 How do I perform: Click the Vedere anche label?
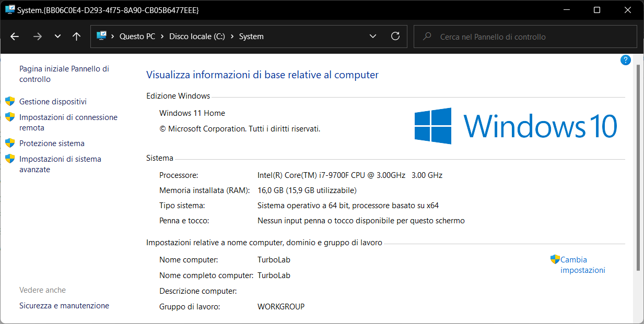tap(43, 290)
